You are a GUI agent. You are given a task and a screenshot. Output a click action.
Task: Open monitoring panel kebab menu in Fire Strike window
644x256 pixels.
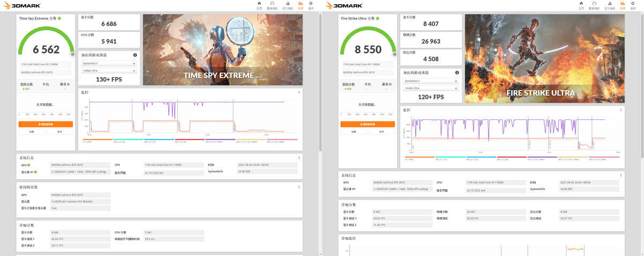(x=620, y=110)
